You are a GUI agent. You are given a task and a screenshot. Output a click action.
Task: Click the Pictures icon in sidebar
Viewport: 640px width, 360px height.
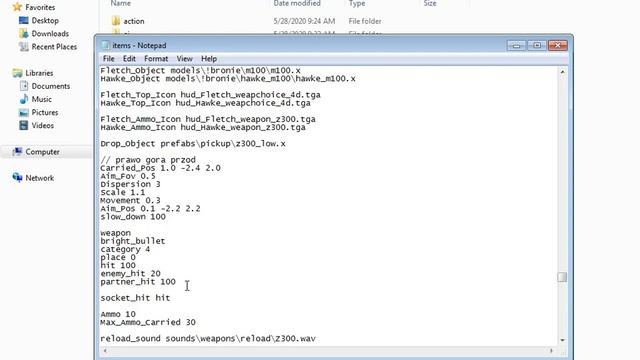click(24, 112)
